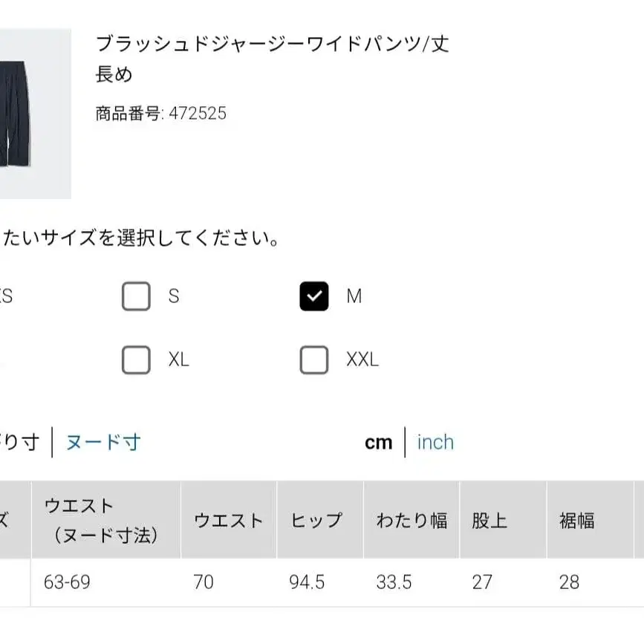The image size is (644, 644).
Task: Select the 94.5 hip measurement cell
Action: pyautogui.click(x=307, y=582)
